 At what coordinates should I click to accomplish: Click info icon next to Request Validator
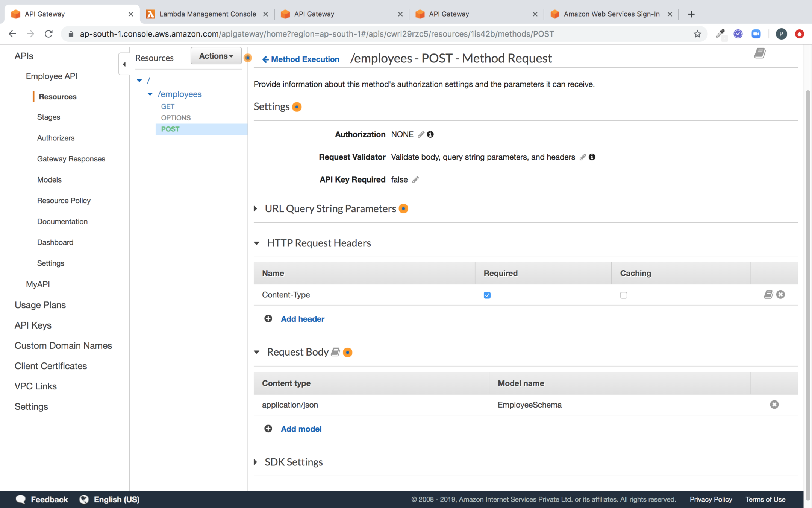coord(592,157)
